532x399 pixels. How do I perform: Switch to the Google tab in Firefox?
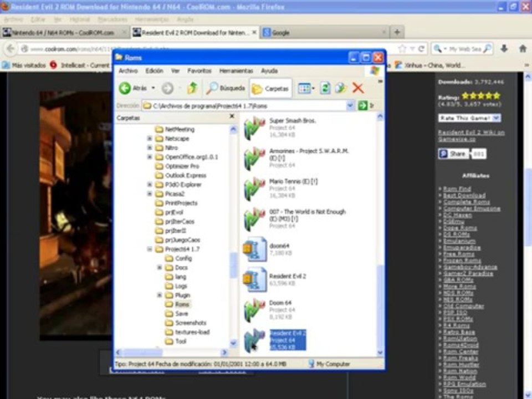coord(325,33)
